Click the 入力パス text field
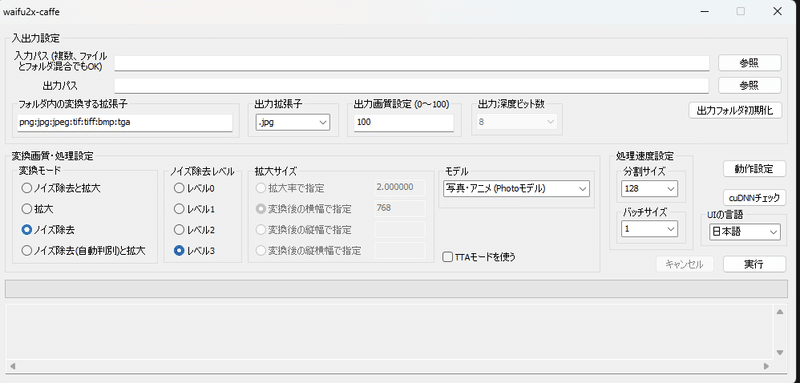The height and width of the screenshot is (383, 800). 412,63
